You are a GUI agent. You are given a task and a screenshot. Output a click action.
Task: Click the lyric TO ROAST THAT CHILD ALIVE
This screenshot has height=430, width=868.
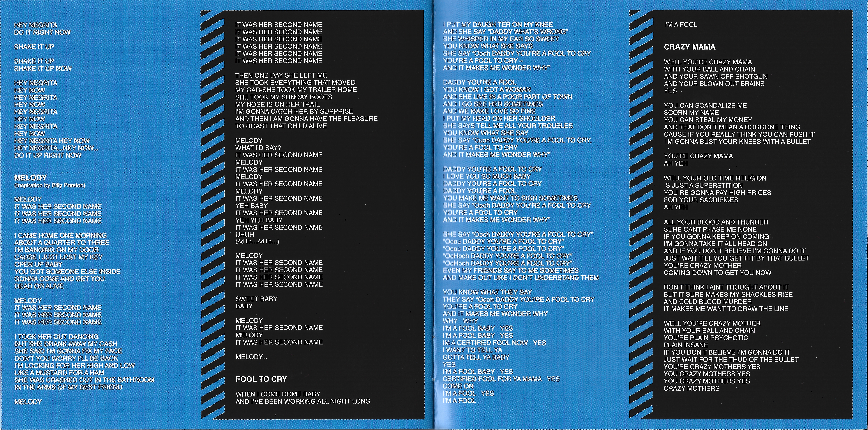(281, 126)
